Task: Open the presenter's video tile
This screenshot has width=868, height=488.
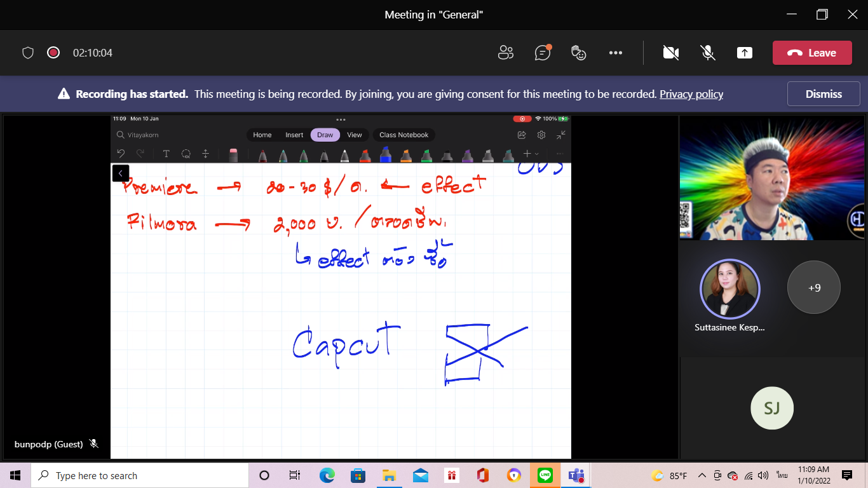Action: 771,178
